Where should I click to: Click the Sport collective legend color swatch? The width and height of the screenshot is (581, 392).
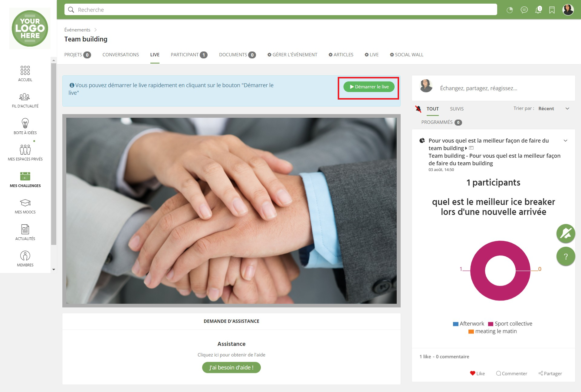coord(491,324)
